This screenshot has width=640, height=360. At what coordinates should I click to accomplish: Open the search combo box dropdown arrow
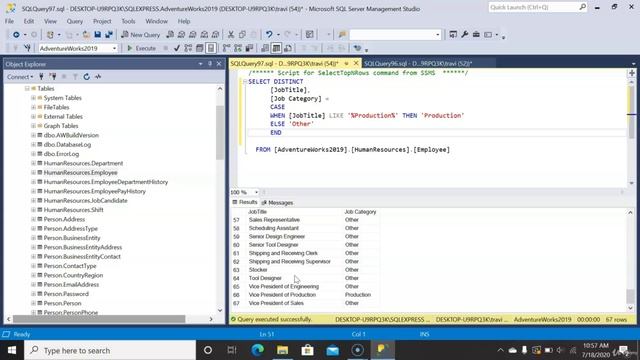click(438, 35)
